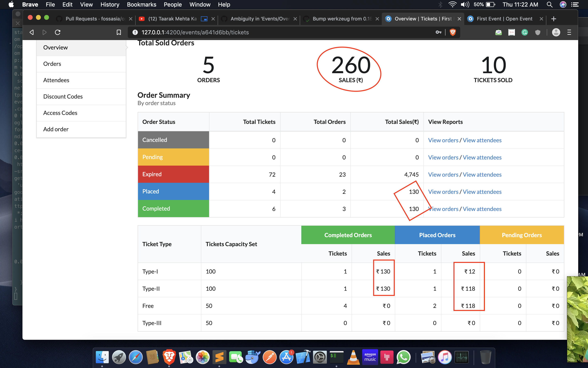588x368 pixels.
Task: Open Docker from the dock
Action: coord(253,357)
